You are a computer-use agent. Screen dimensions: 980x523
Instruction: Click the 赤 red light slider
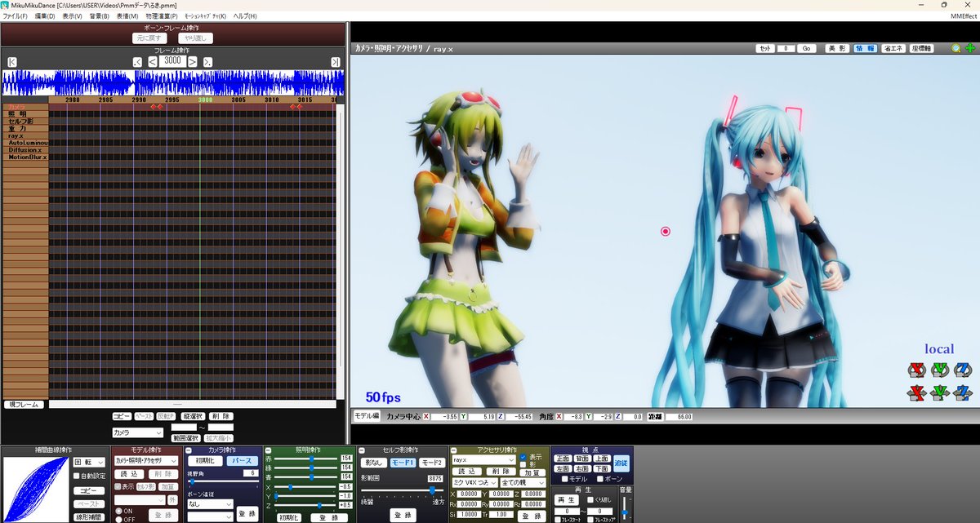[x=305, y=459]
